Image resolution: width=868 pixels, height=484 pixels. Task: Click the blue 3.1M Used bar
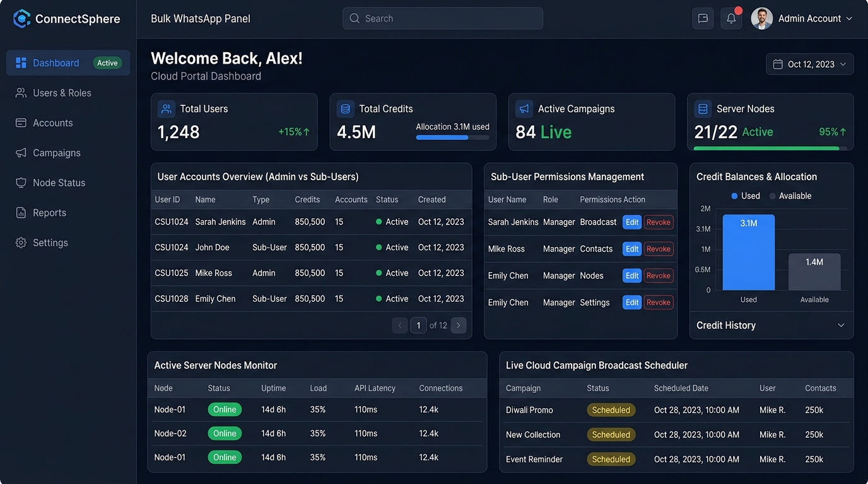pyautogui.click(x=749, y=252)
